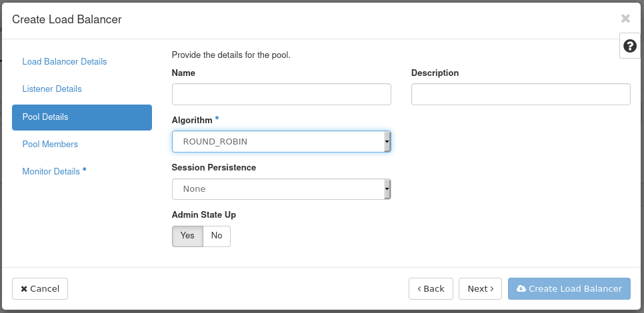This screenshot has height=313, width=644.
Task: Go to Load Balancer Details step
Action: coord(65,62)
